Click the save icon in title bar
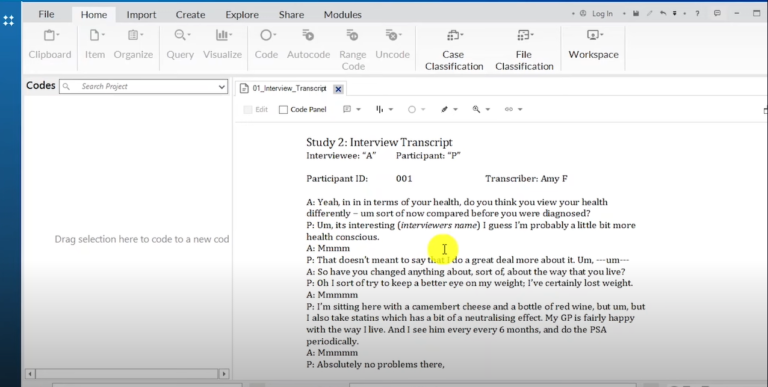Image resolution: width=768 pixels, height=387 pixels. click(636, 14)
